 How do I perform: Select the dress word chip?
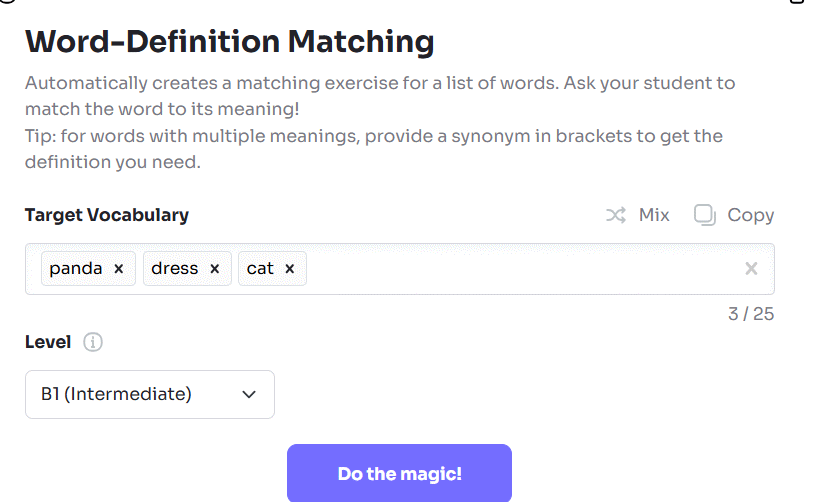point(175,269)
